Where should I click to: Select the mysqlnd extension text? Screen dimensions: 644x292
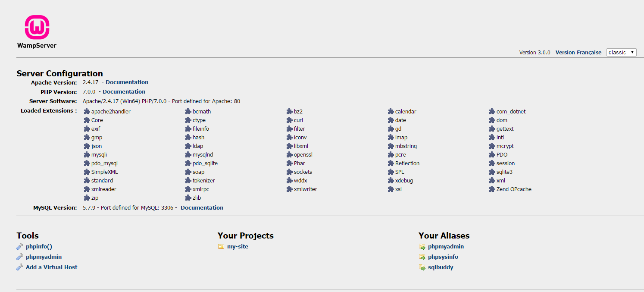click(x=203, y=155)
